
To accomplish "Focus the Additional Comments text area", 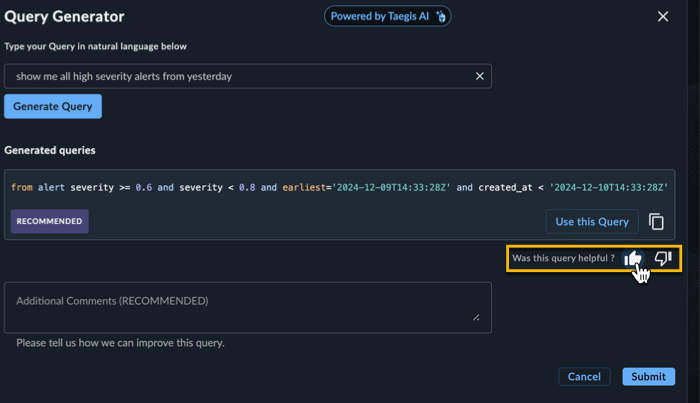I will click(248, 307).
